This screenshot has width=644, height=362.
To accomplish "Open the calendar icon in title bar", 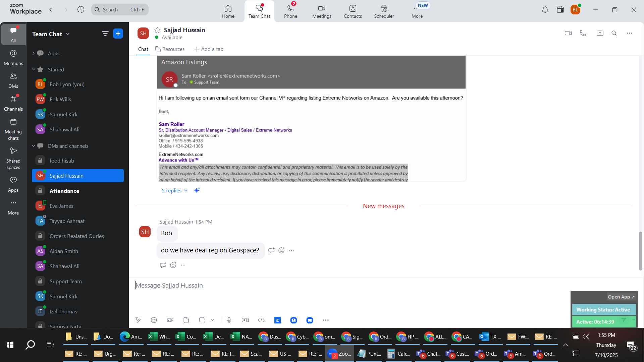I will coord(560,10).
